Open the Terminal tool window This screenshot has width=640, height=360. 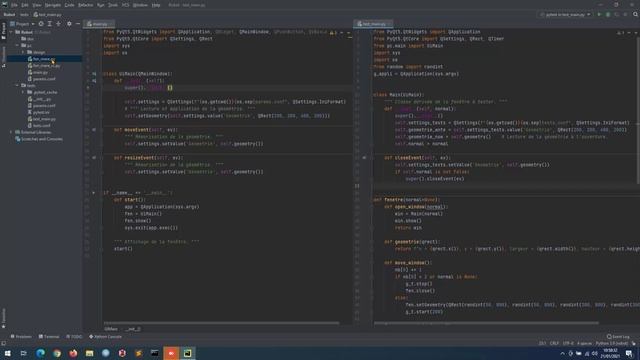(49, 337)
